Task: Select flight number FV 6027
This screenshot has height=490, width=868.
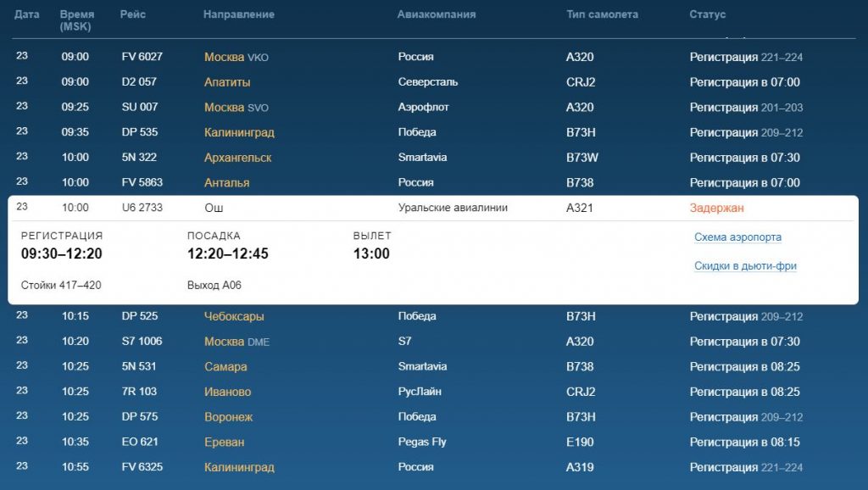Action: click(142, 57)
